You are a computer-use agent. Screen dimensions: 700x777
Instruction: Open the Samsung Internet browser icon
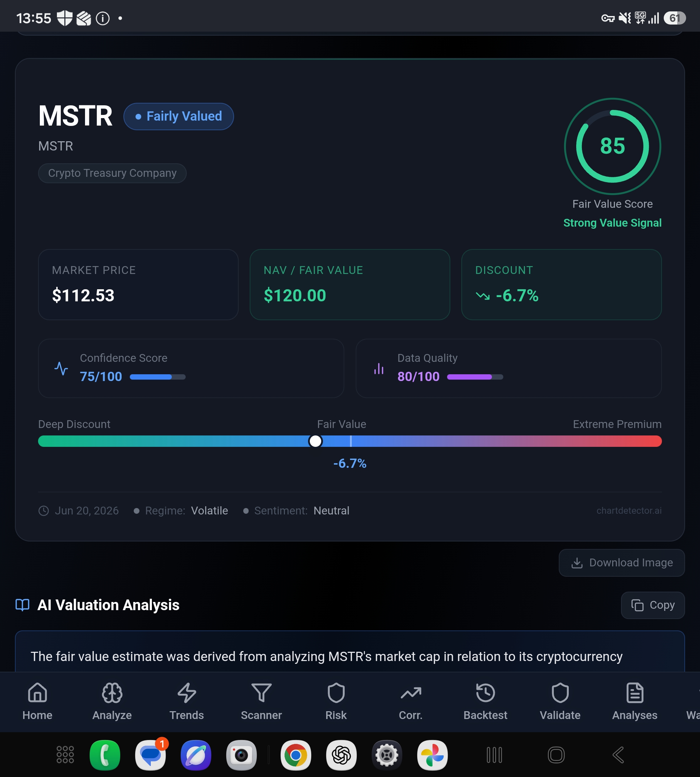coord(196,755)
